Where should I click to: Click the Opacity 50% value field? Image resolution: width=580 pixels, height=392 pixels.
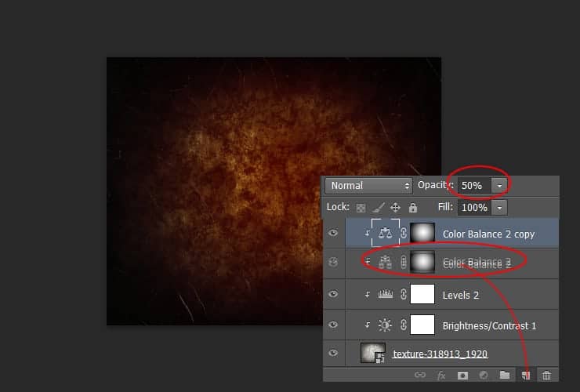473,186
